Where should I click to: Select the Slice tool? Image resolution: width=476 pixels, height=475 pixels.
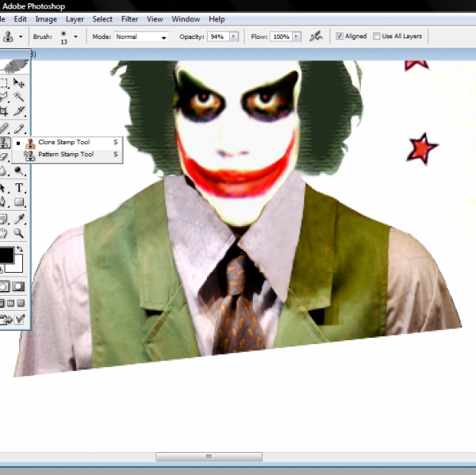pyautogui.click(x=19, y=111)
